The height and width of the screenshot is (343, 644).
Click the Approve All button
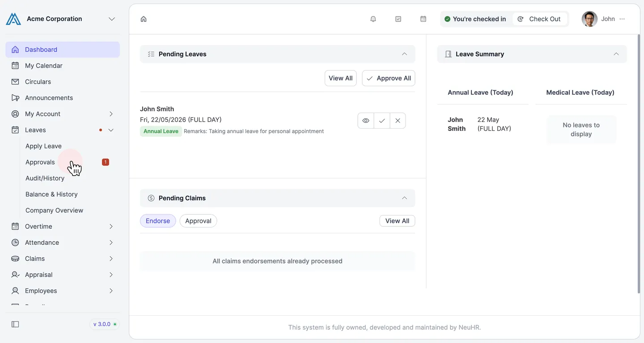(x=389, y=78)
